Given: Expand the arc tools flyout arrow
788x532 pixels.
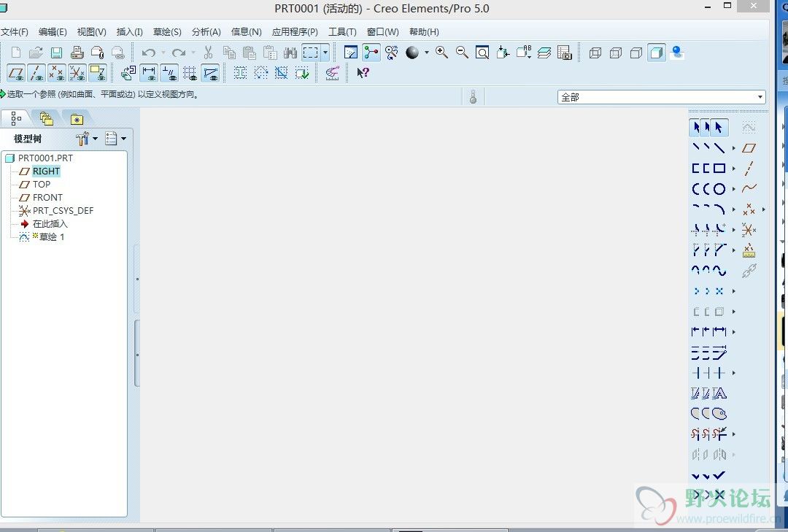Looking at the screenshot, I should tap(734, 209).
